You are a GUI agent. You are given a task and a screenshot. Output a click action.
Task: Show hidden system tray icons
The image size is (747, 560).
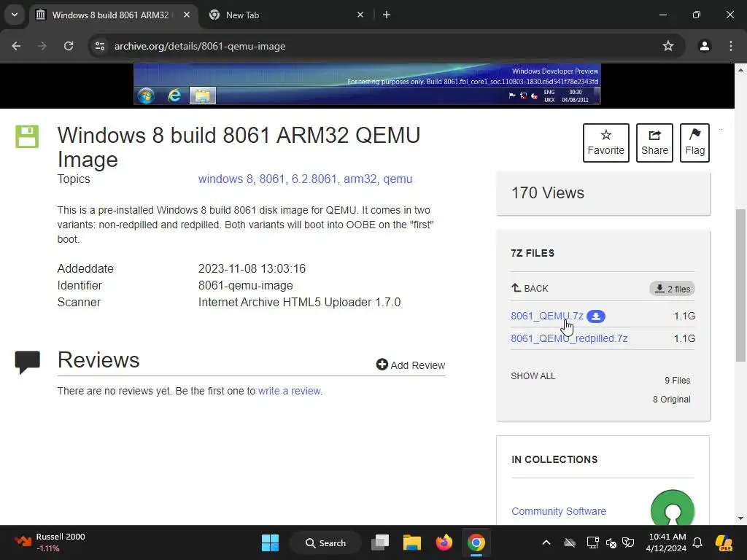(546, 542)
